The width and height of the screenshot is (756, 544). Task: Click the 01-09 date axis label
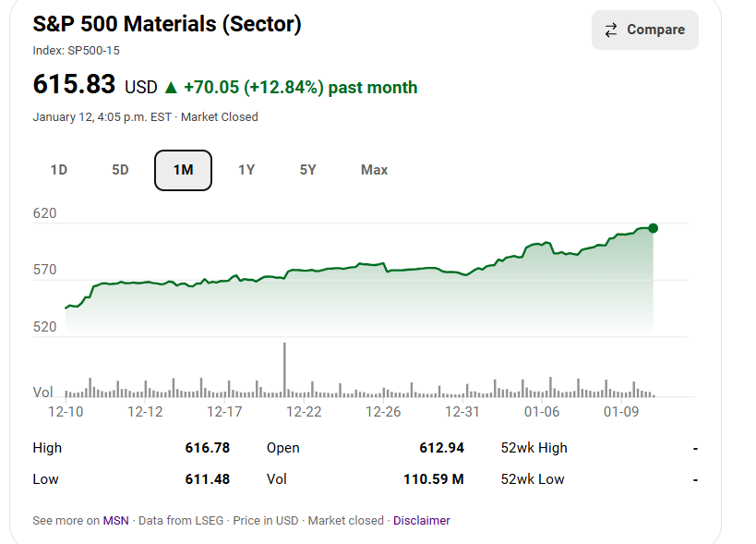pos(621,412)
